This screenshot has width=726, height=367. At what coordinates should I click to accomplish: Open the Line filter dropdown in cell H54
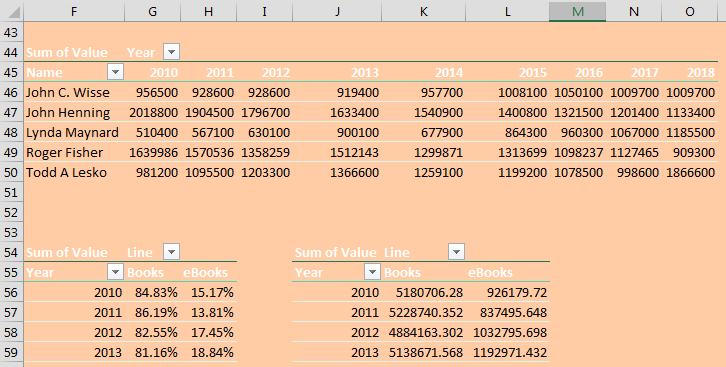(171, 252)
